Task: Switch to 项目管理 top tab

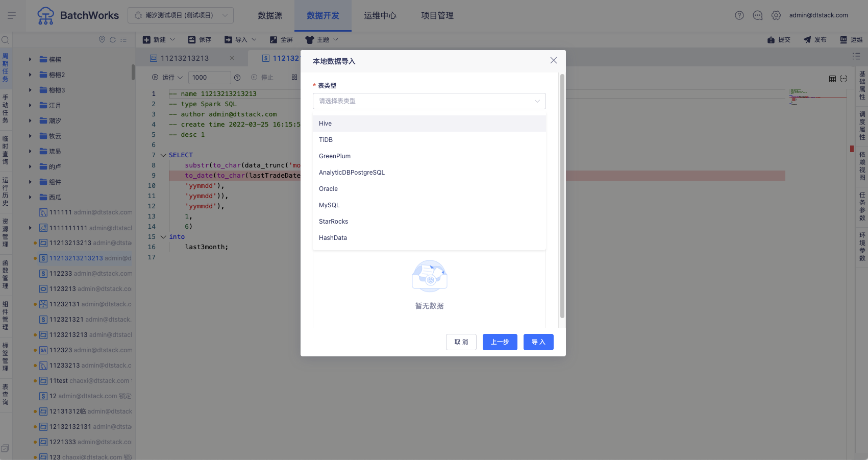Action: 437,15
